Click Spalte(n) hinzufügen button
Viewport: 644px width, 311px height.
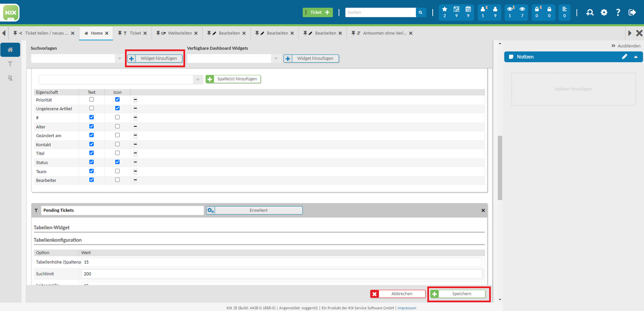[233, 79]
